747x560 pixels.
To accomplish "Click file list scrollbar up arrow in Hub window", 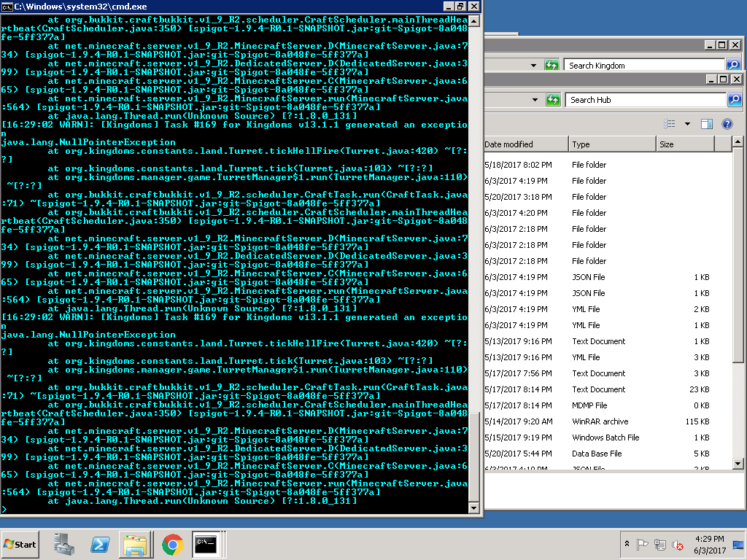I will [x=738, y=141].
